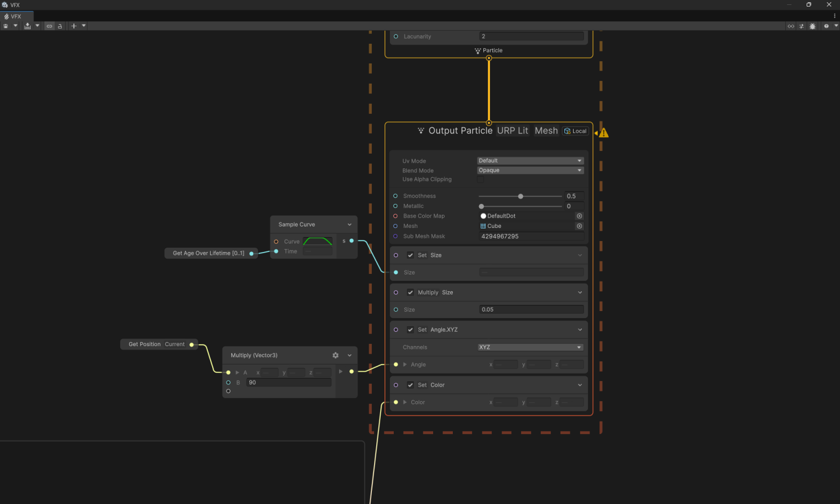Toggle the Local space button on Output Particle
The height and width of the screenshot is (504, 840).
[x=575, y=131]
